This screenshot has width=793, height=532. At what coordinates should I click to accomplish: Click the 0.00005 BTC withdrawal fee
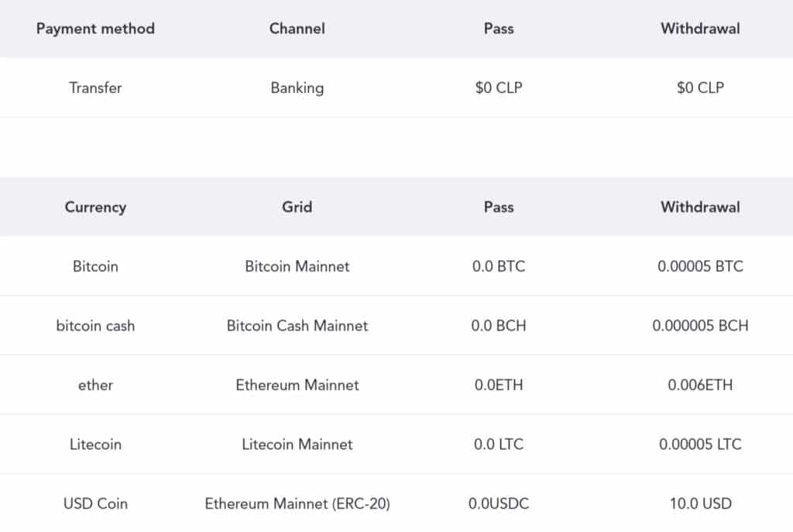(x=700, y=266)
